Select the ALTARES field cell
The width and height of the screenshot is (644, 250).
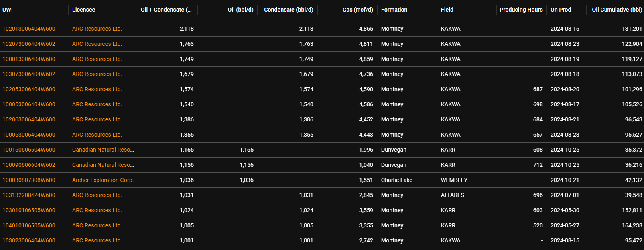point(453,195)
